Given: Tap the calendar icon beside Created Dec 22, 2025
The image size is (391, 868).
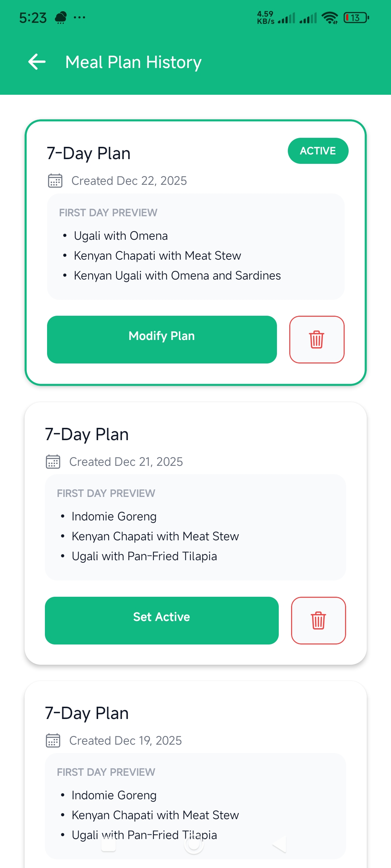Looking at the screenshot, I should 55,180.
